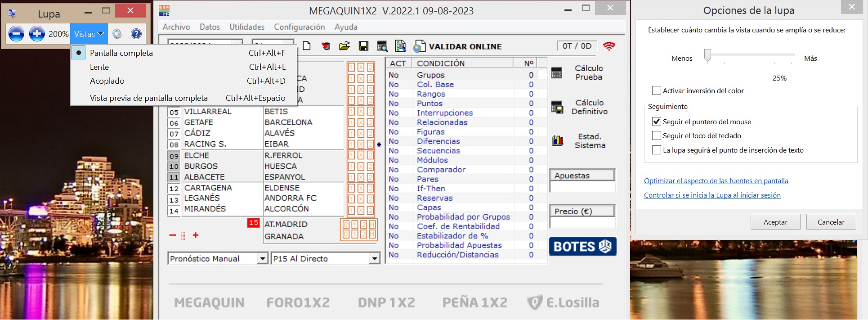Click the magnifier search window toolbar icon
The height and width of the screenshot is (320, 868).
click(382, 46)
